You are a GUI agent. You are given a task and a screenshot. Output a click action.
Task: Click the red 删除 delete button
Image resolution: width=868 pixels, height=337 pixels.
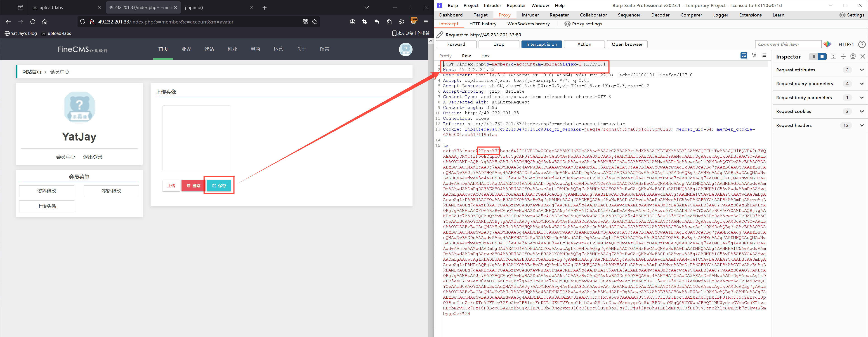(193, 185)
